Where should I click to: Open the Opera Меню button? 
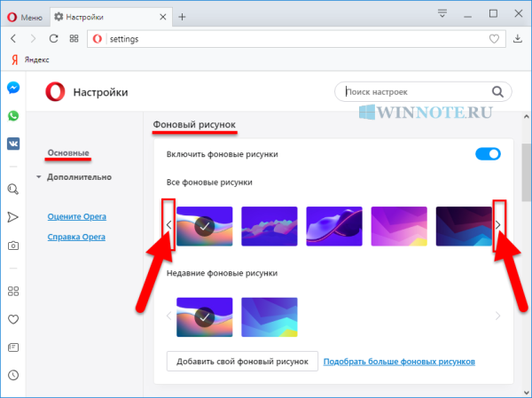pos(25,16)
